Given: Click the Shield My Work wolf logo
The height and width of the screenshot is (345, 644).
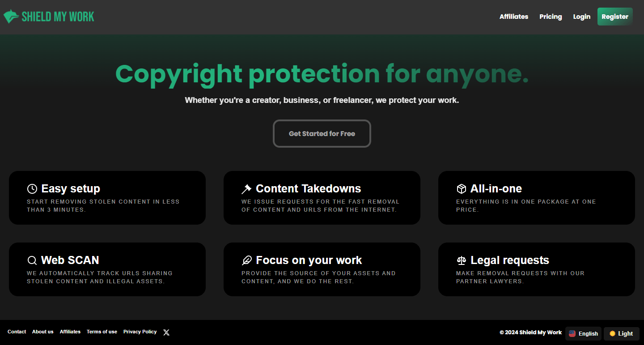Looking at the screenshot, I should 12,17.
